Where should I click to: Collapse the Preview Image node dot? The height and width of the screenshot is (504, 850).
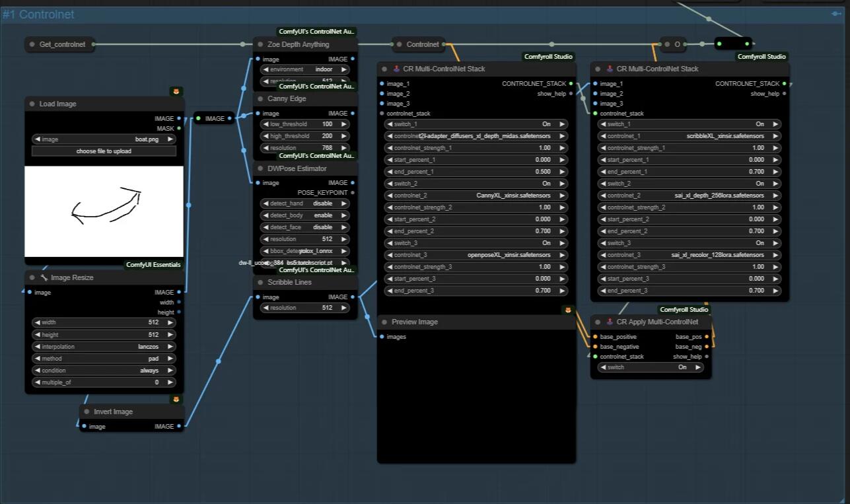(x=384, y=322)
